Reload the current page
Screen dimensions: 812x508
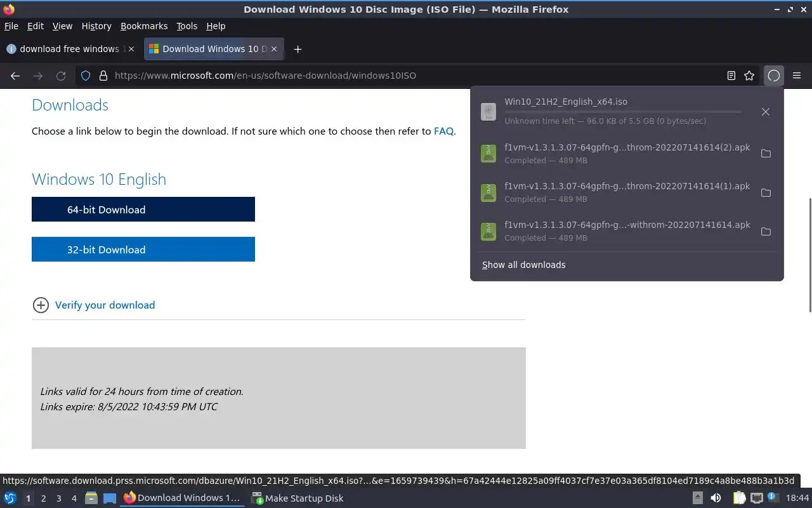tap(61, 76)
